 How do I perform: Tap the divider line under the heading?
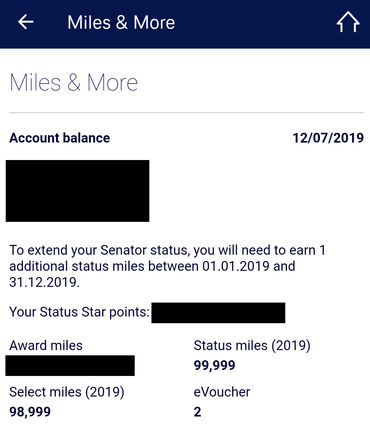click(186, 113)
